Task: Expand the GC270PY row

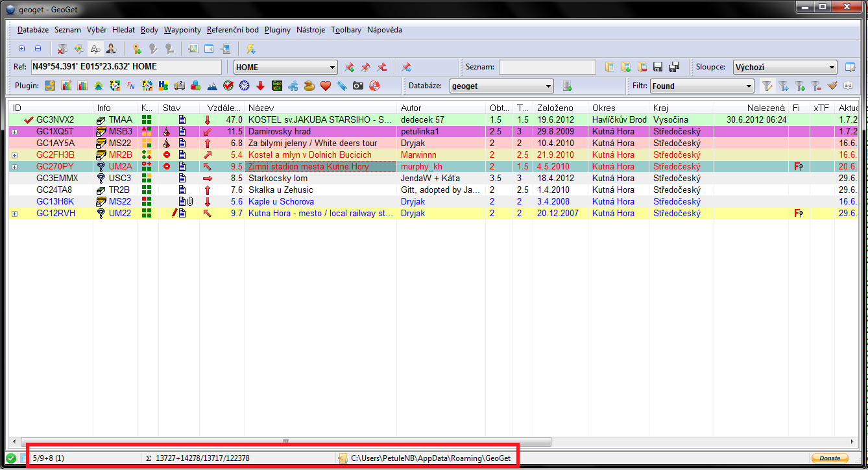Action: 14,167
